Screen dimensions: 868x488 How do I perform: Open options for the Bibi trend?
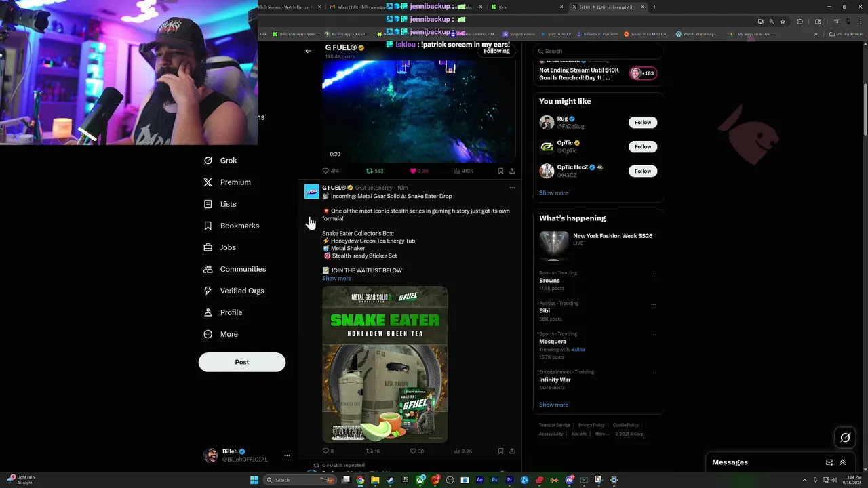coord(654,304)
